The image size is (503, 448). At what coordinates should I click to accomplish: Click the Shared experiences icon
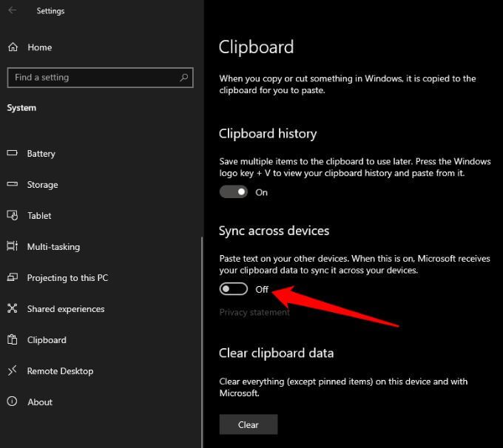coord(12,308)
